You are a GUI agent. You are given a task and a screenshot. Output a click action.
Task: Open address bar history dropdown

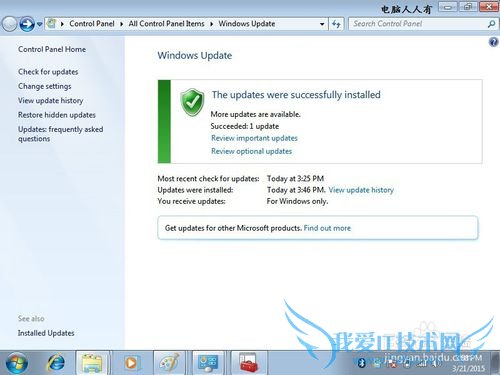pyautogui.click(x=322, y=24)
